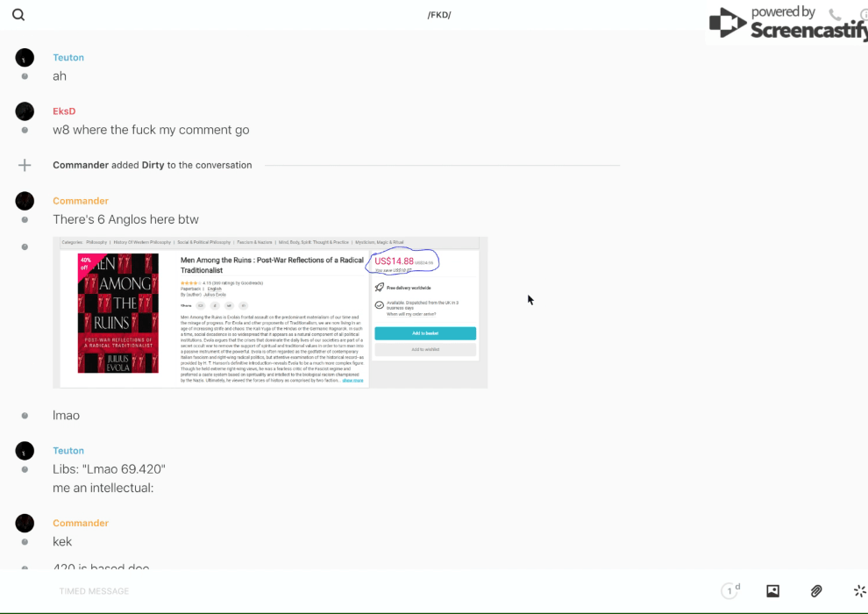Open the shared book listing image
Screen dimensions: 868x614
(x=270, y=312)
